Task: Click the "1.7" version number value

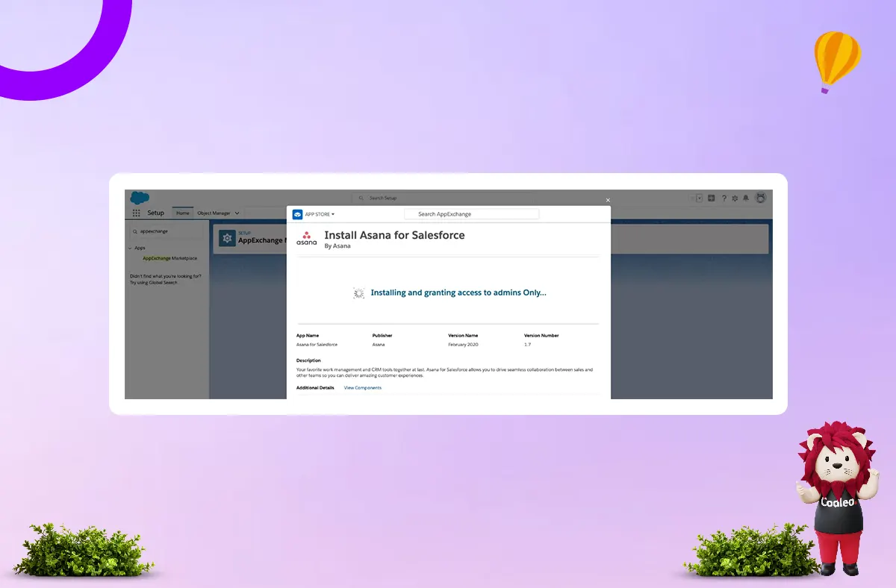Action: click(527, 345)
